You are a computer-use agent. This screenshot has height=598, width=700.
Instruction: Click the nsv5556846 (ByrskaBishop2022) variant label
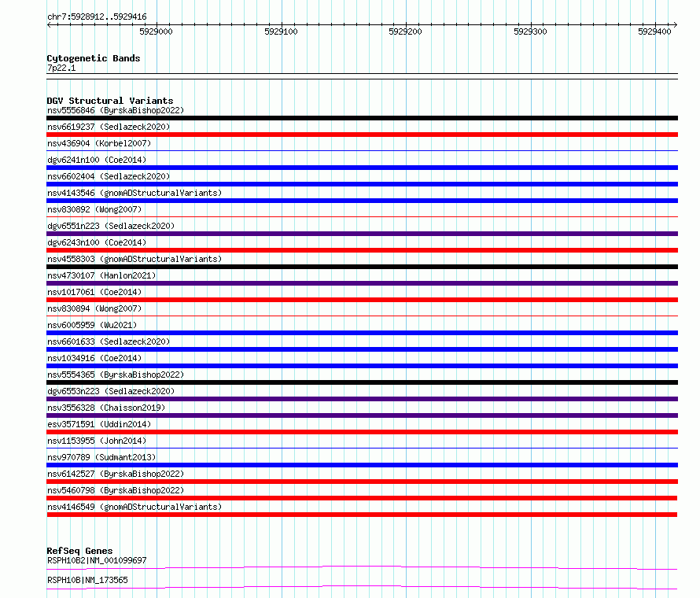point(116,110)
